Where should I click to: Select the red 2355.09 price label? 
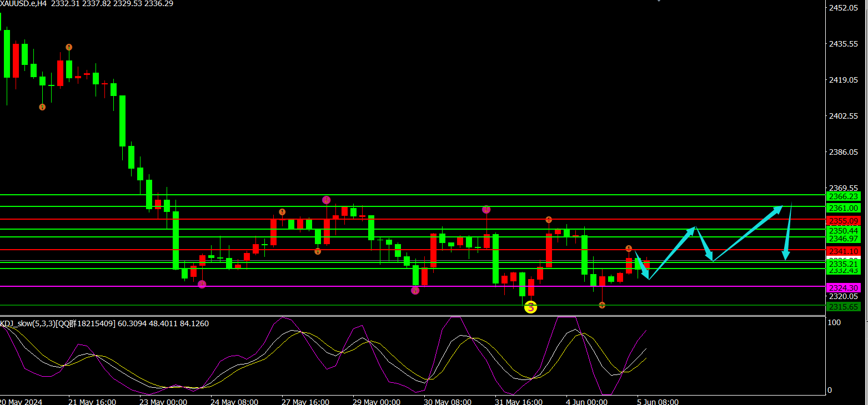click(844, 220)
